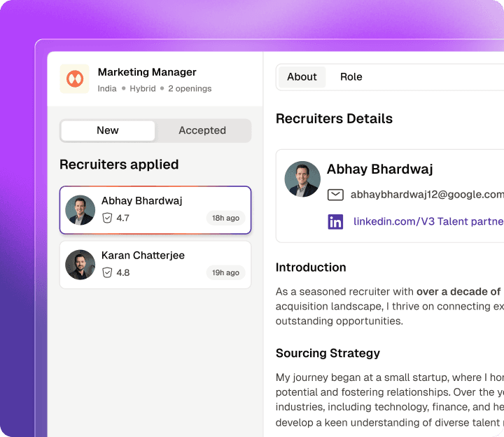504x437 pixels.
Task: Click the 4.7 rating value
Action: coord(122,218)
